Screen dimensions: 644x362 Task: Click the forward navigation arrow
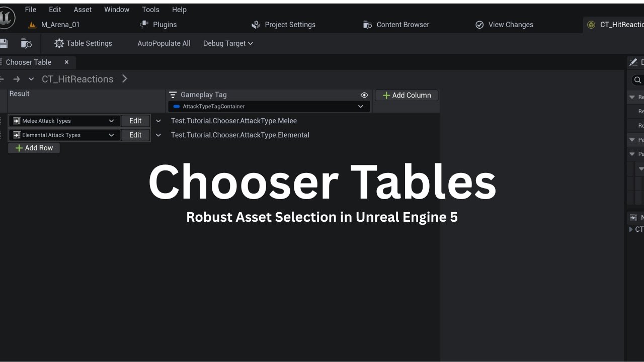(17, 79)
